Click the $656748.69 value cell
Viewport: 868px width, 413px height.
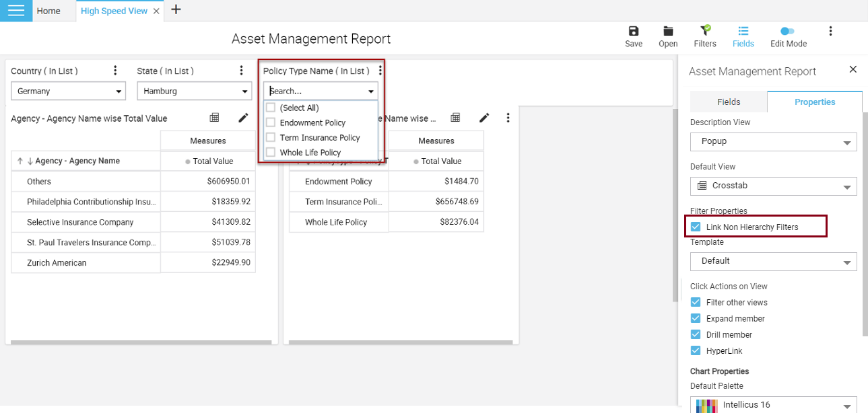coord(436,202)
